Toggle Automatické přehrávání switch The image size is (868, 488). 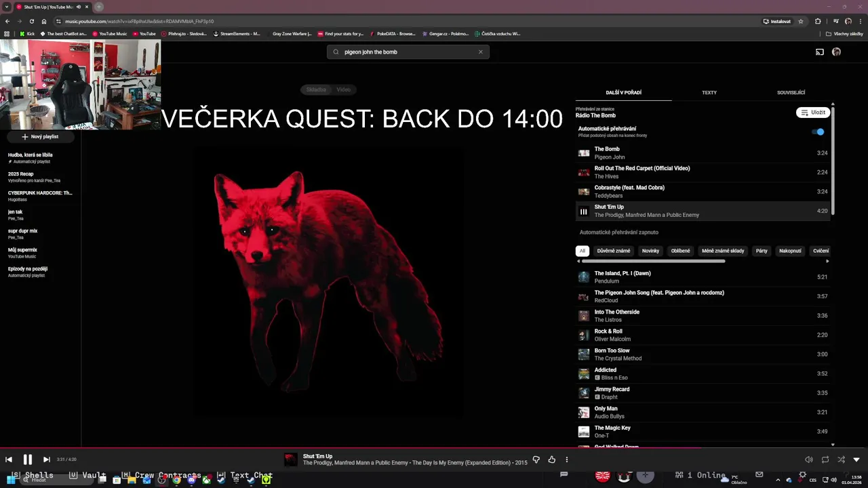click(x=818, y=132)
